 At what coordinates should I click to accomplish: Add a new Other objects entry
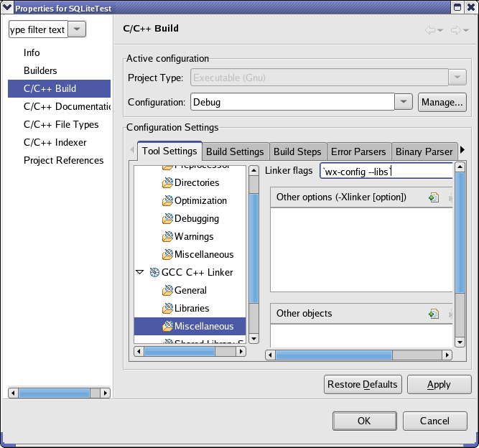pyautogui.click(x=434, y=314)
